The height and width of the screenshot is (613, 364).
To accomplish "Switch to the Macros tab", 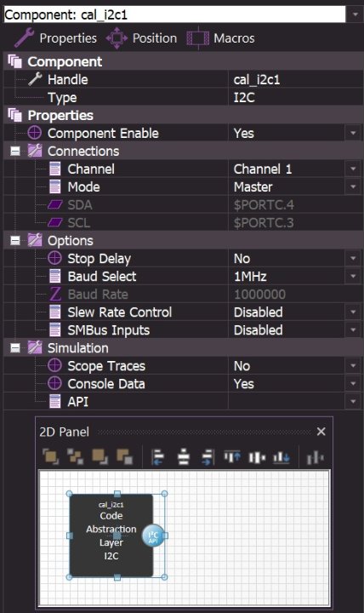I will pyautogui.click(x=220, y=38).
